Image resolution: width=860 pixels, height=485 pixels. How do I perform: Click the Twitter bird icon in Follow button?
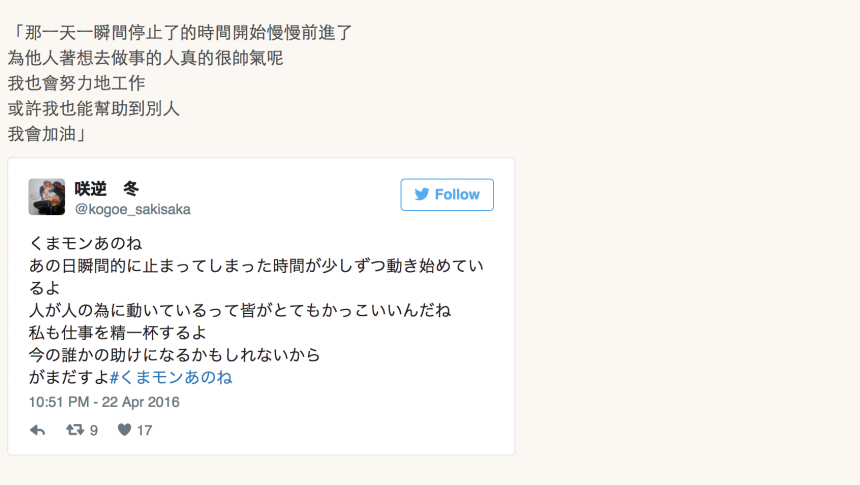coord(422,195)
